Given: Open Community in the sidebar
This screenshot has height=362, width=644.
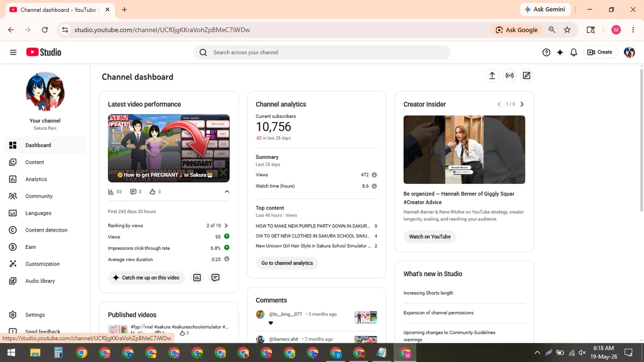Looking at the screenshot, I should (45, 196).
